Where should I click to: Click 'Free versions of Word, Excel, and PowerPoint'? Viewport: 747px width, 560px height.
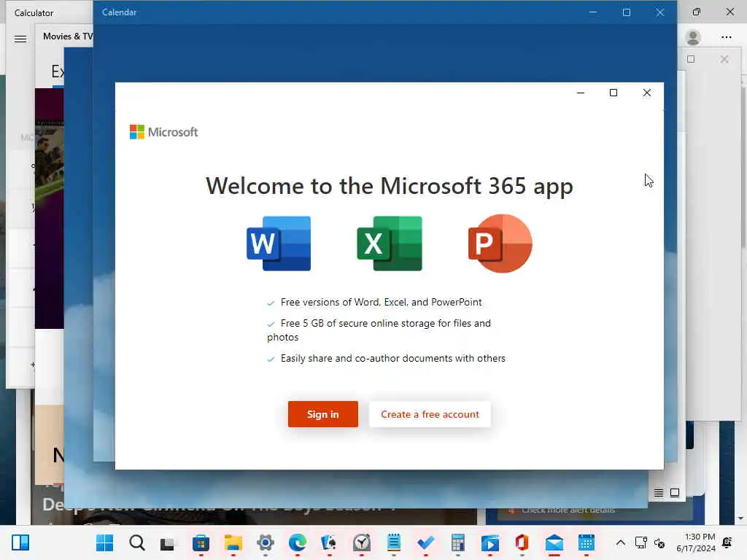381,302
